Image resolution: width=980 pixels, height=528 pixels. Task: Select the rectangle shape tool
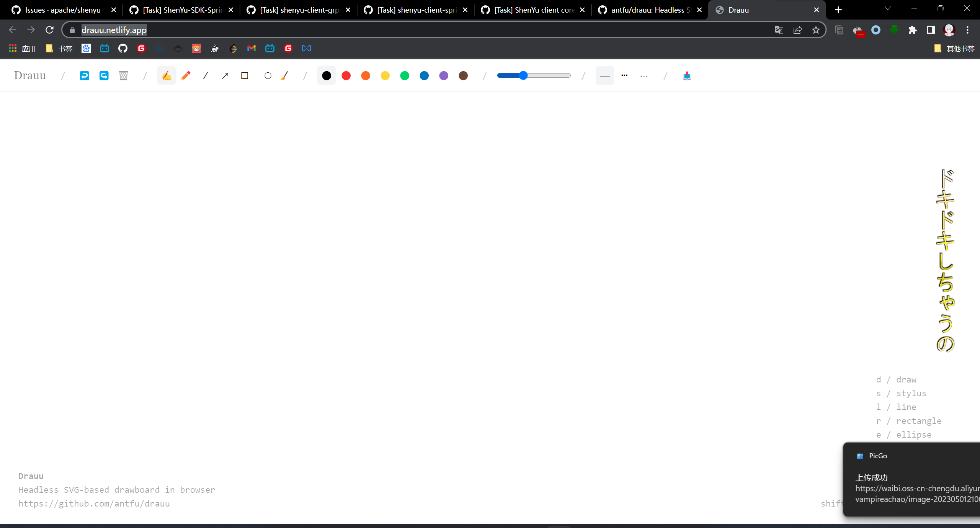pyautogui.click(x=245, y=75)
